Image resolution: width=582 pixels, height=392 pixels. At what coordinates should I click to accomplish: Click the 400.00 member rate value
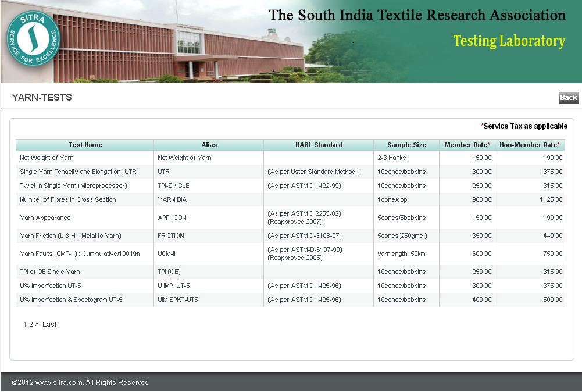(482, 300)
